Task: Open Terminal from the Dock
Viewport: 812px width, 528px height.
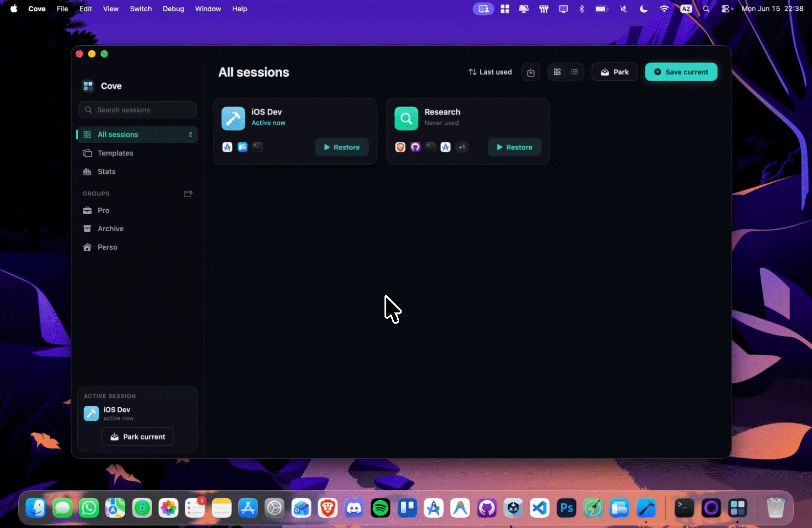Action: tap(684, 508)
